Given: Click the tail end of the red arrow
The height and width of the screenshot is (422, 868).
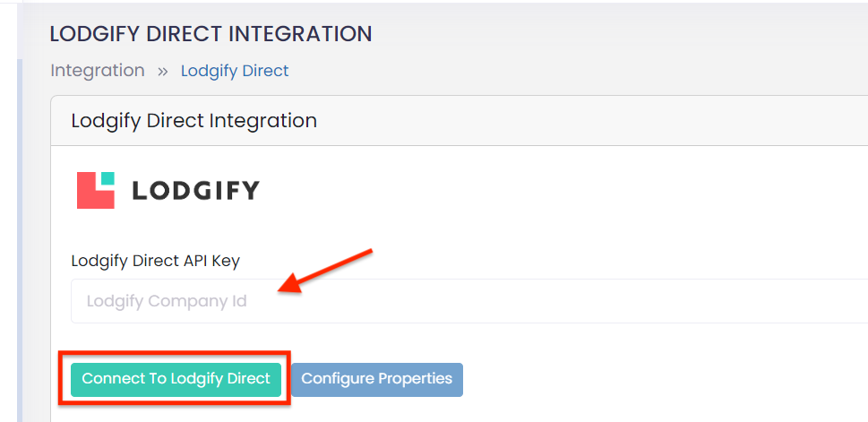Looking at the screenshot, I should click(x=367, y=253).
